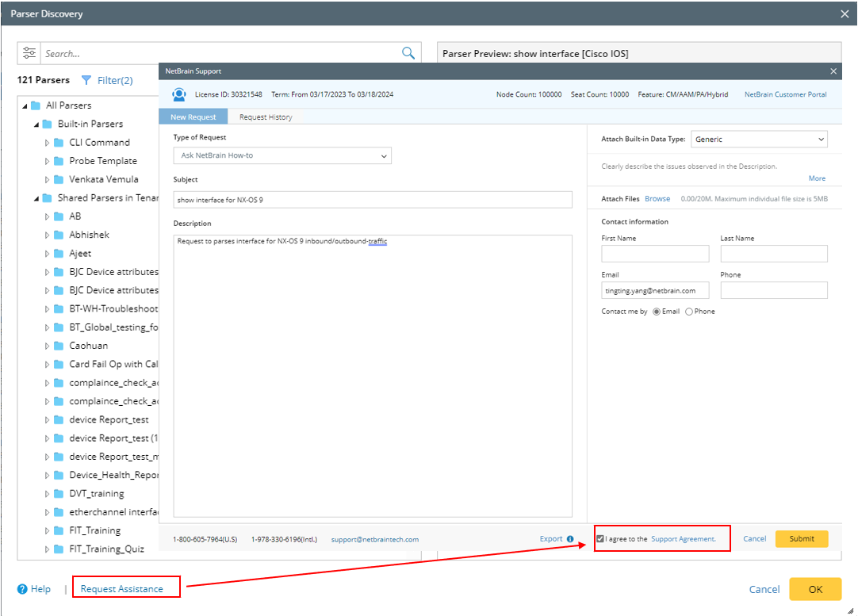
Task: Open the Type of Request dropdown
Action: point(282,155)
